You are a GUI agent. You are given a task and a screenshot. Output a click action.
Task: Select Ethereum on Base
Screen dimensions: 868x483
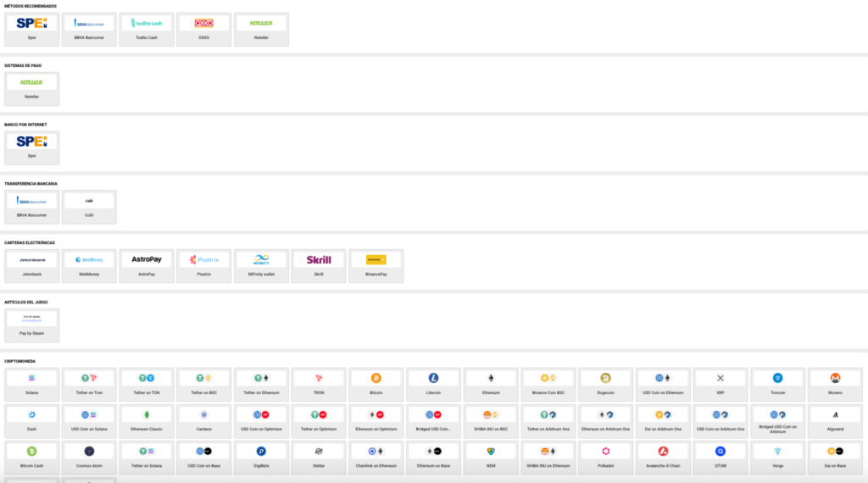point(433,458)
